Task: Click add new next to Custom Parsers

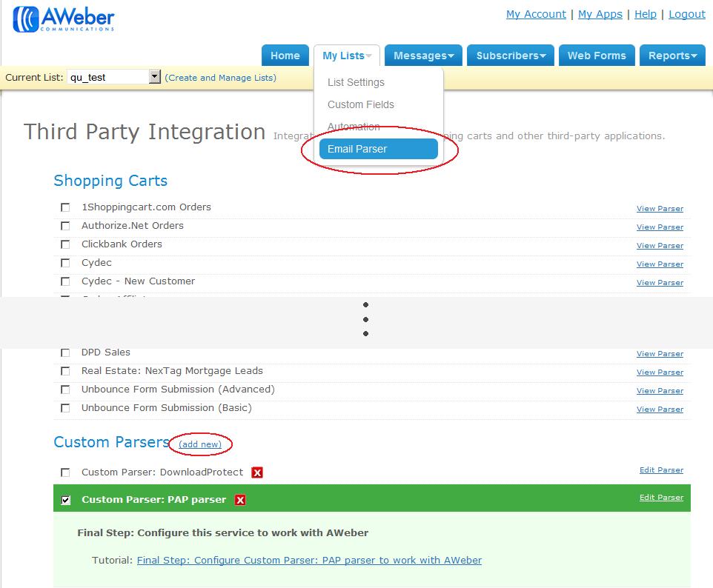Action: coord(200,444)
